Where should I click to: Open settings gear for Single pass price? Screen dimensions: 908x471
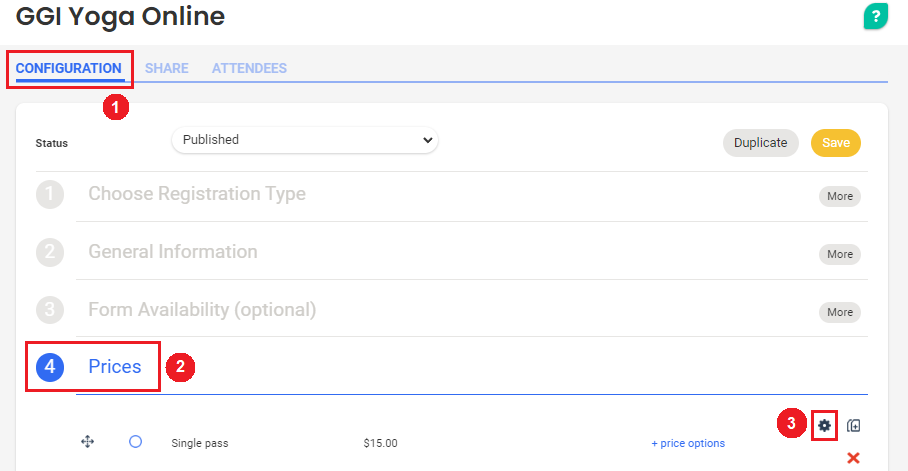[824, 426]
